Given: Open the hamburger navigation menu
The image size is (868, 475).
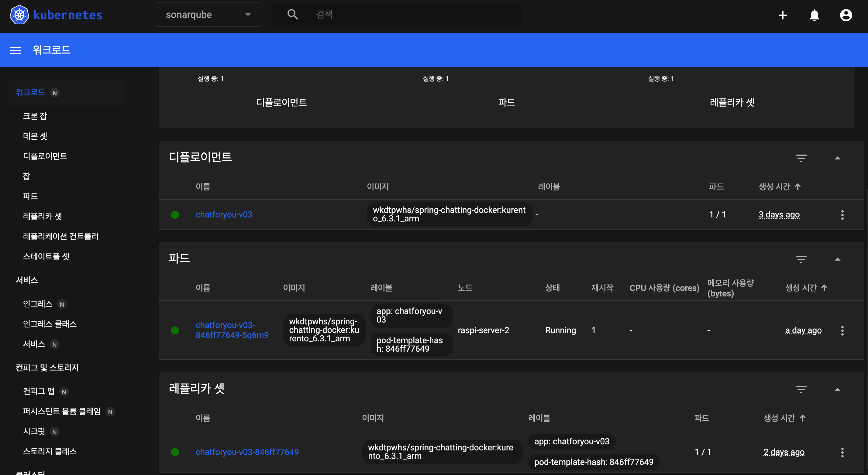Looking at the screenshot, I should point(16,50).
